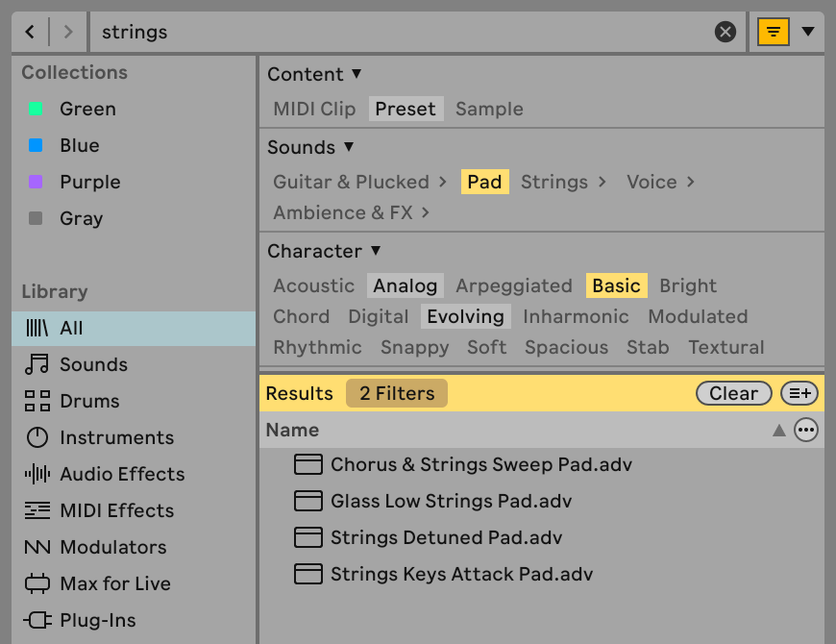Disable the Analog character filter

[x=405, y=285]
